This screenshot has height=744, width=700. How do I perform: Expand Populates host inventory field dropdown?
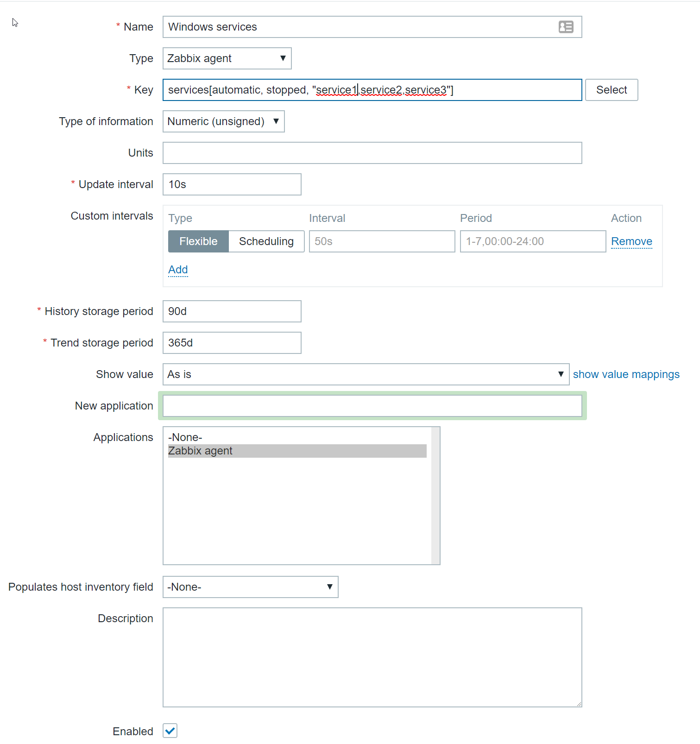(250, 587)
